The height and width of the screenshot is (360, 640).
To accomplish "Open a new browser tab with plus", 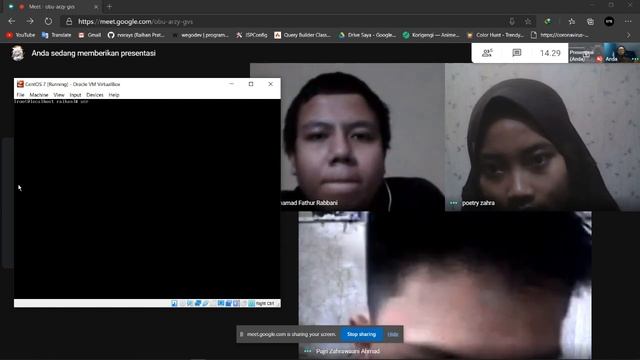I will (x=109, y=7).
